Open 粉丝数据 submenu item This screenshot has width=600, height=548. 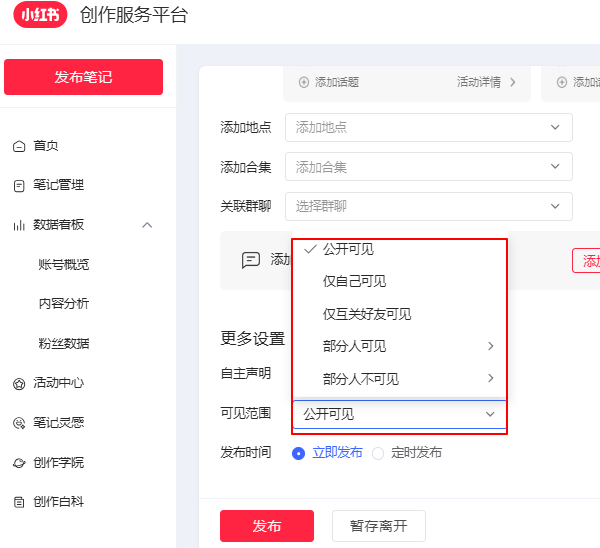tap(64, 343)
